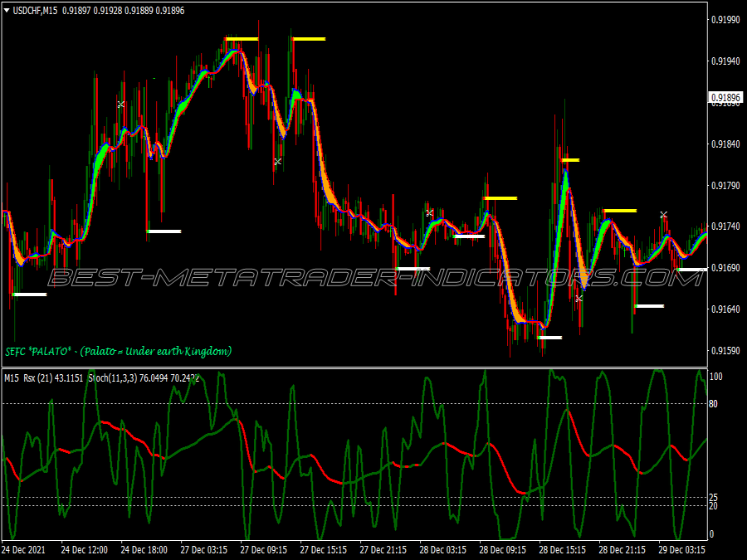Click the oscillator 0 level label
Viewport: 747px width, 560px height.
point(712,534)
